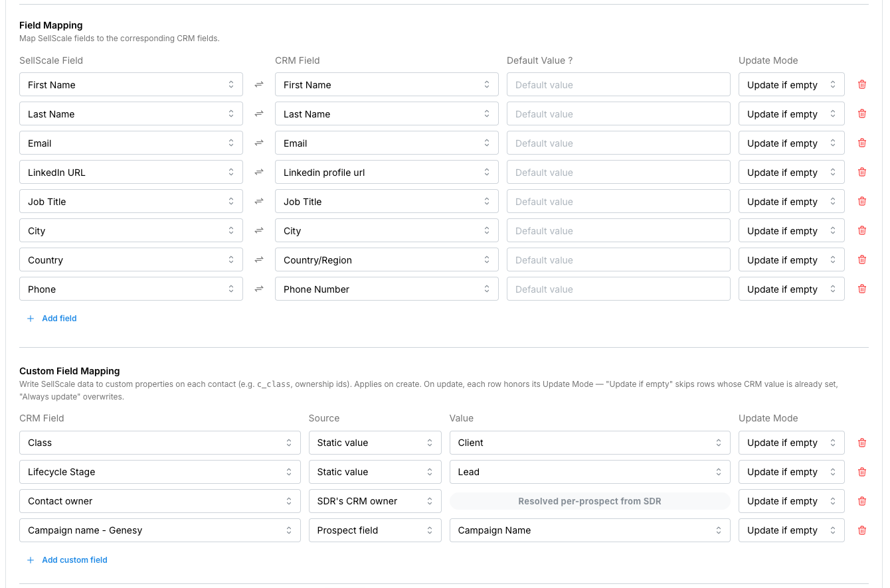Image resolution: width=890 pixels, height=588 pixels.
Task: Open CRM Field dropdown showing Phone Number
Action: pos(387,289)
